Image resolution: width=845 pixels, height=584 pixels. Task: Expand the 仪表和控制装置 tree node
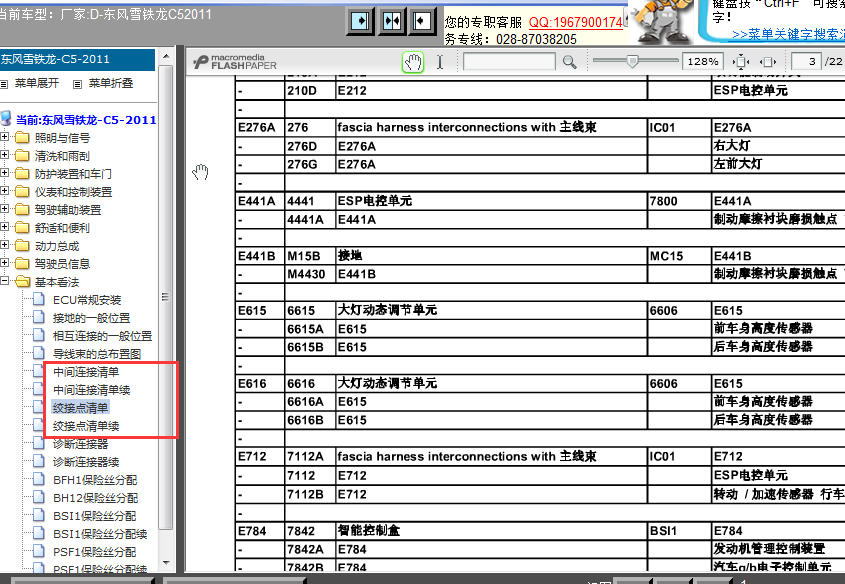4,191
